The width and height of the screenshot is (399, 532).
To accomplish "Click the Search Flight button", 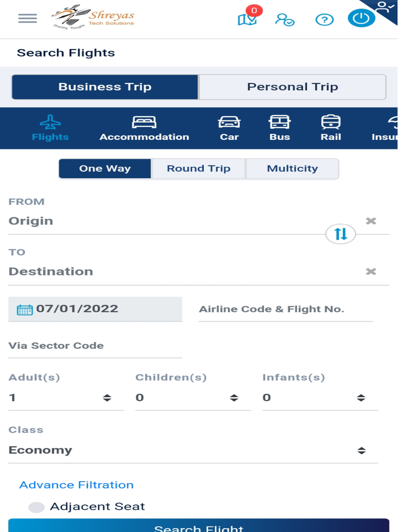I will tap(198, 526).
